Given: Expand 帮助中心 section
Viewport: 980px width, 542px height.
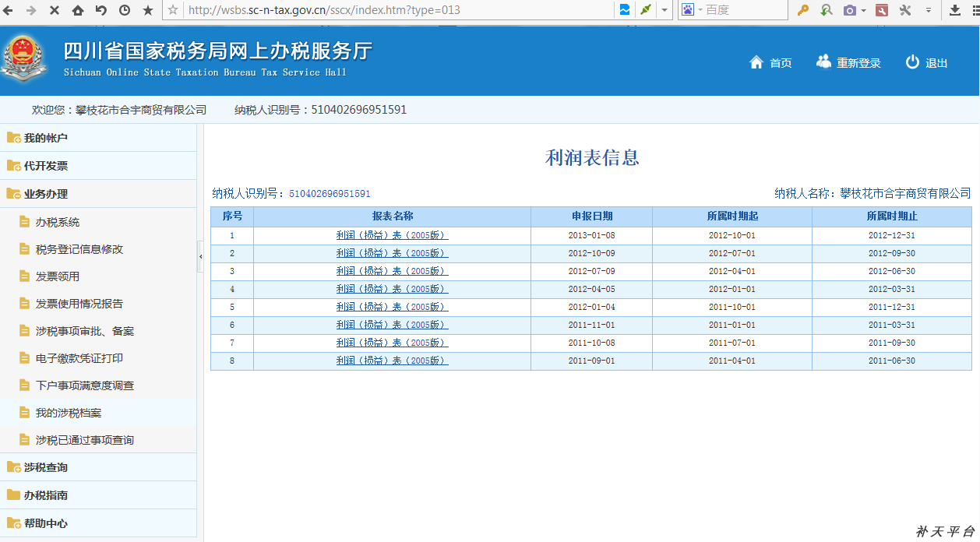Looking at the screenshot, I should click(98, 523).
